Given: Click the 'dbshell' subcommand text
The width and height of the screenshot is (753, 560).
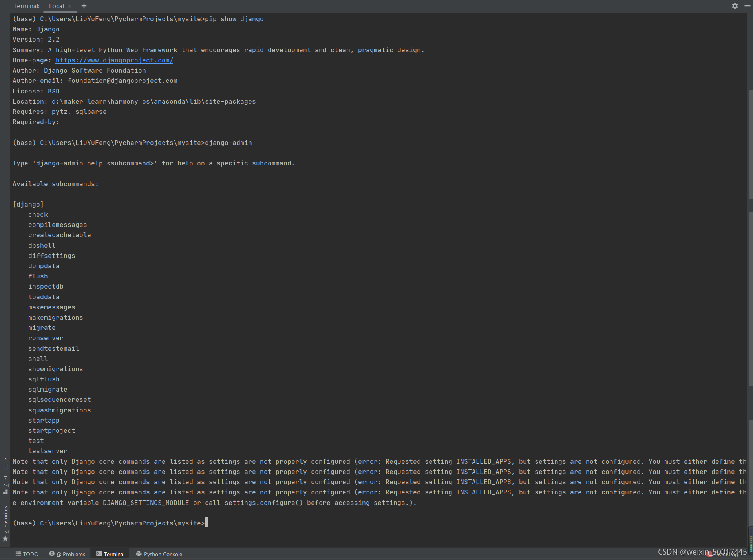Looking at the screenshot, I should [42, 245].
